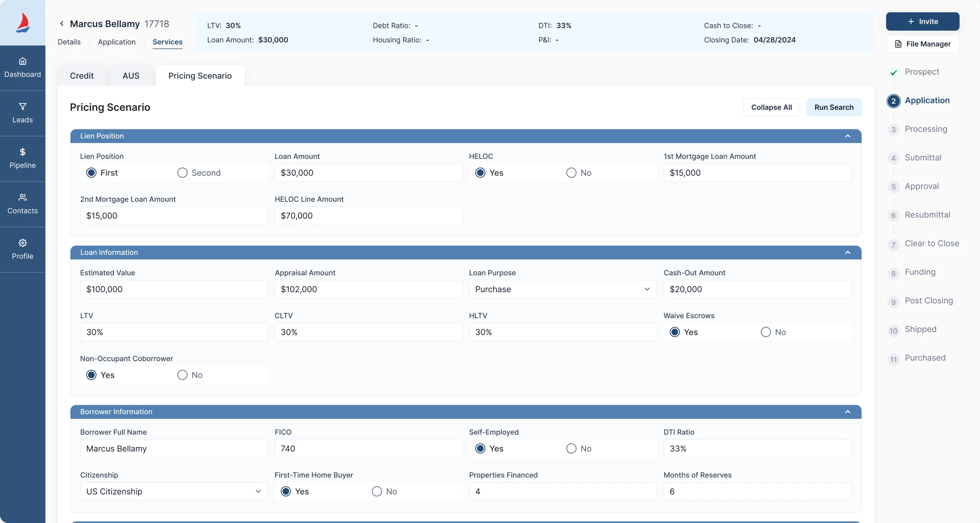Set HELOC to No
This screenshot has height=523, width=980.
pos(571,173)
